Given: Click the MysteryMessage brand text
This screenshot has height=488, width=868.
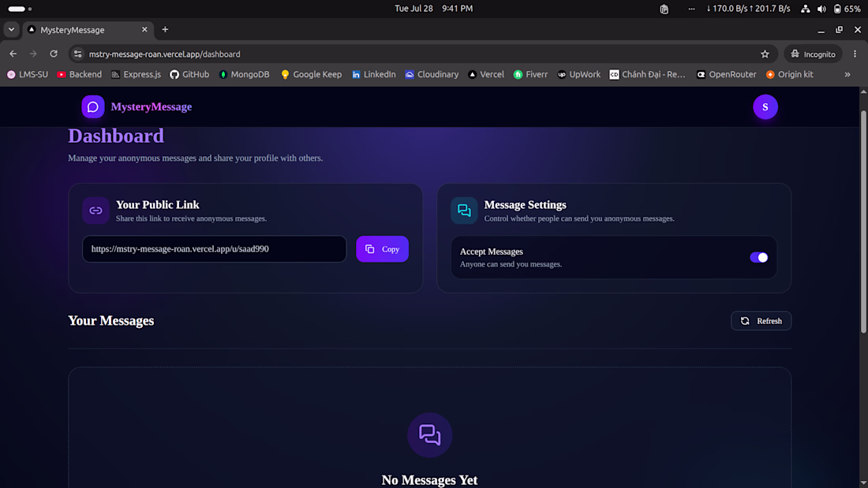Looking at the screenshot, I should [152, 106].
